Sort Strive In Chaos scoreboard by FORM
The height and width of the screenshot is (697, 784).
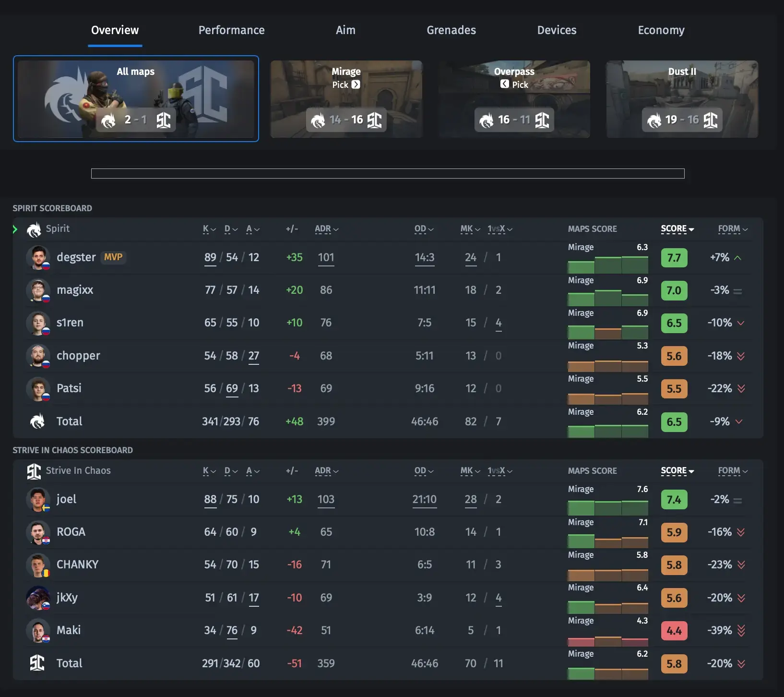[733, 471]
